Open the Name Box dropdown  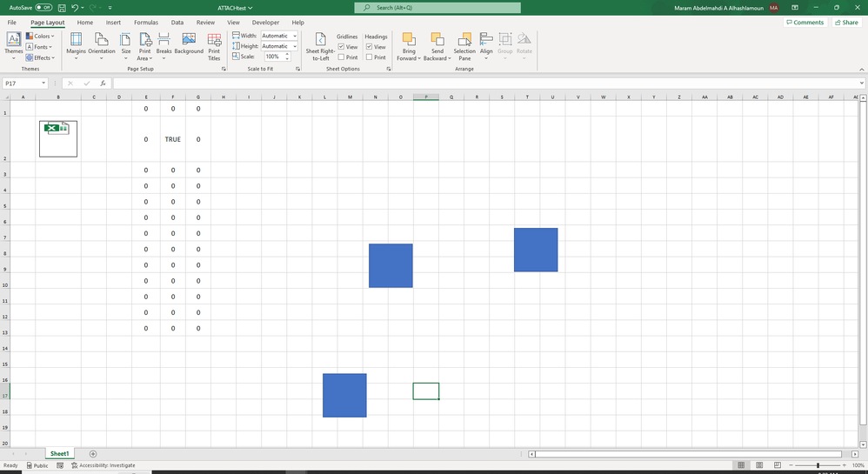click(x=43, y=83)
